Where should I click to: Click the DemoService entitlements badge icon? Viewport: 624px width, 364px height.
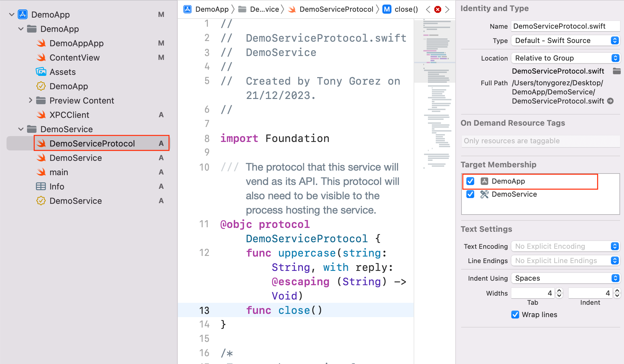pyautogui.click(x=41, y=201)
